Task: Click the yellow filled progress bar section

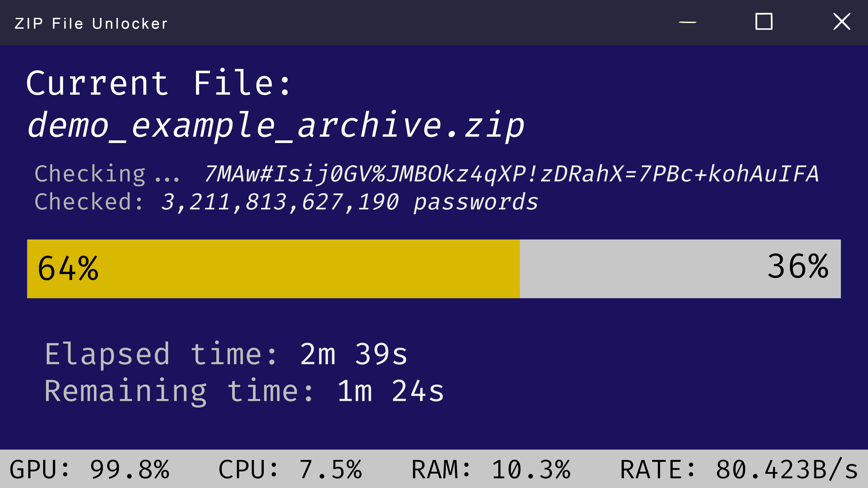Action: (x=303, y=268)
